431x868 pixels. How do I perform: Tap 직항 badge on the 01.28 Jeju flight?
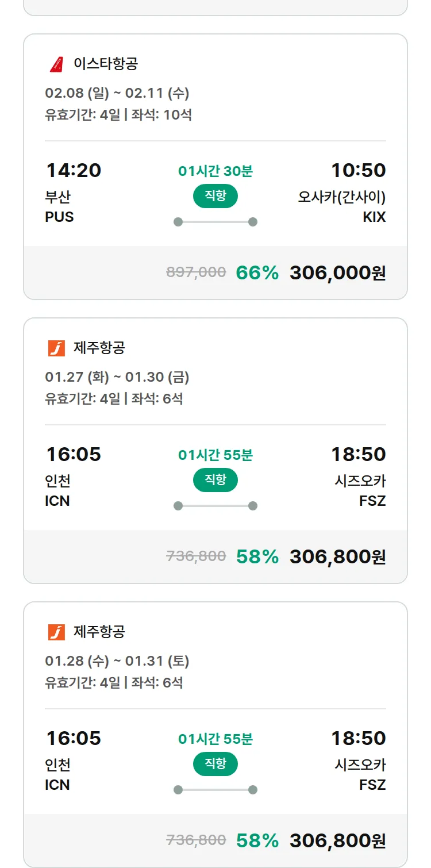pos(215,764)
